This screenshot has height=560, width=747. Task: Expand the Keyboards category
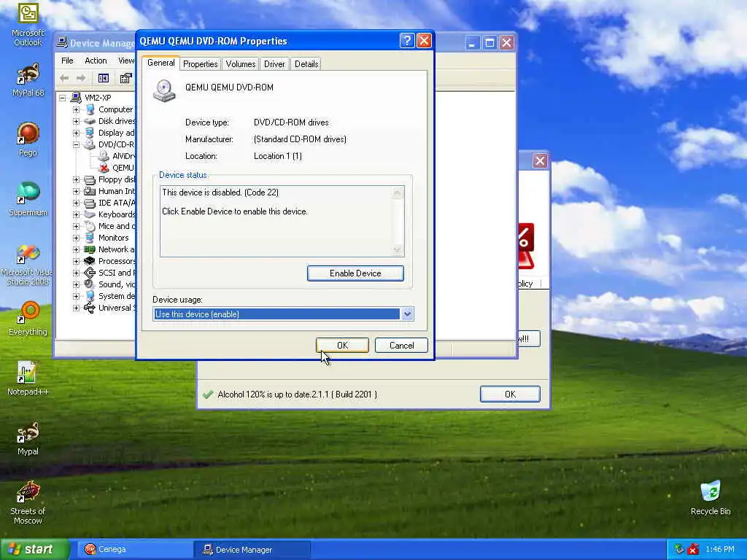coord(76,214)
